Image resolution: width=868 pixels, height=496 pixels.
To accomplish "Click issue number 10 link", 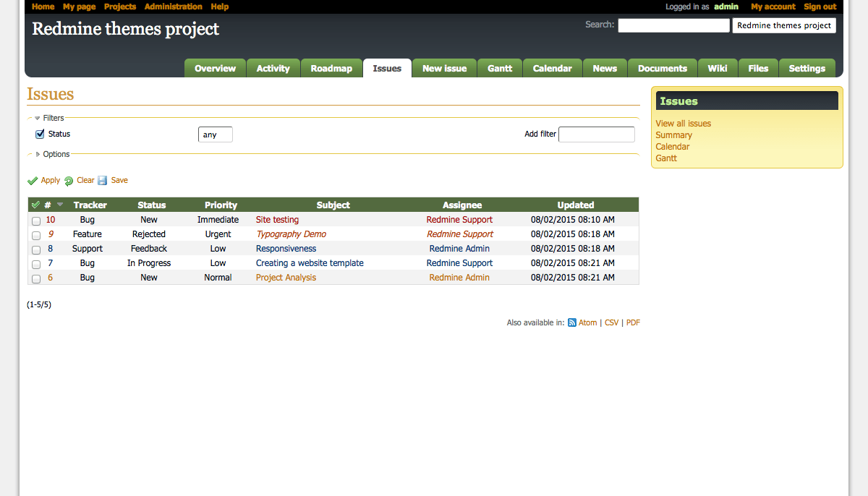I will 51,220.
